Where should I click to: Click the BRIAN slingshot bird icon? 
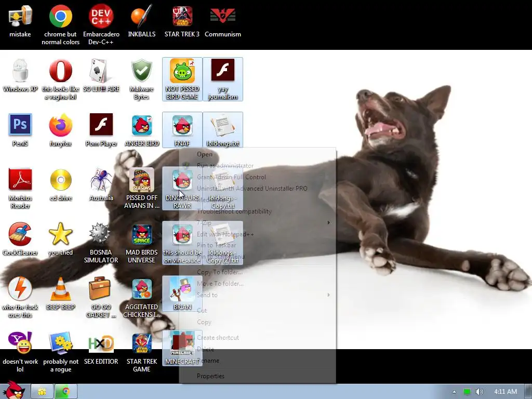[182, 294]
